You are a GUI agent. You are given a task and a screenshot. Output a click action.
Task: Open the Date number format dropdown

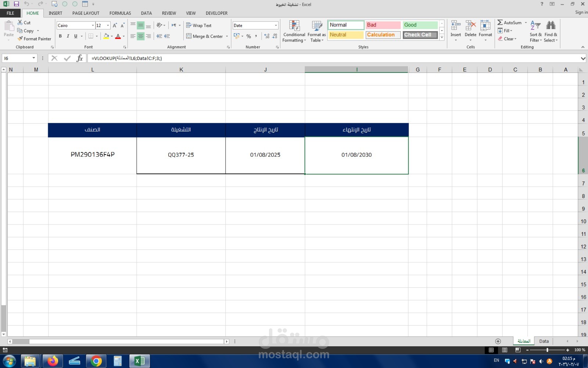tap(276, 25)
